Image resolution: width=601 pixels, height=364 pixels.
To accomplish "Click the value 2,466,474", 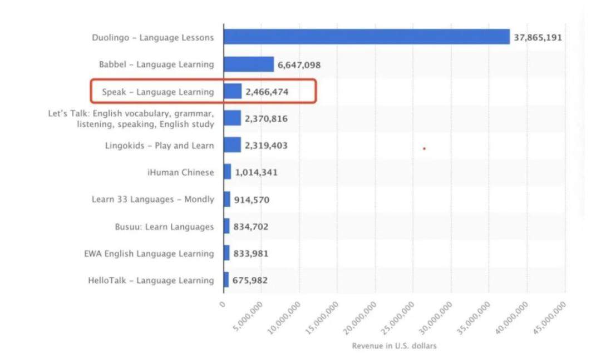I will click(x=267, y=92).
